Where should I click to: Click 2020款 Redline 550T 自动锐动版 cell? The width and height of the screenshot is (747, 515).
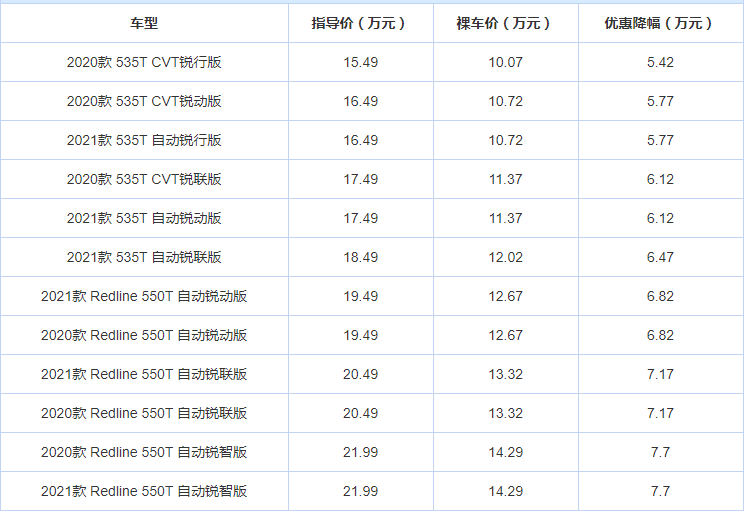pos(144,335)
